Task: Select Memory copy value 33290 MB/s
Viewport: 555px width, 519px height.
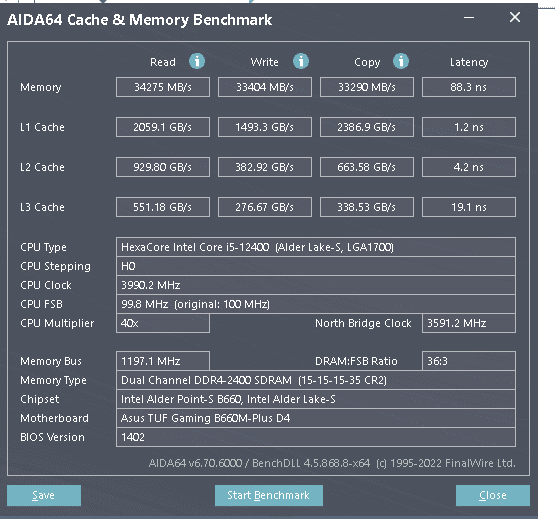Action: (x=367, y=87)
